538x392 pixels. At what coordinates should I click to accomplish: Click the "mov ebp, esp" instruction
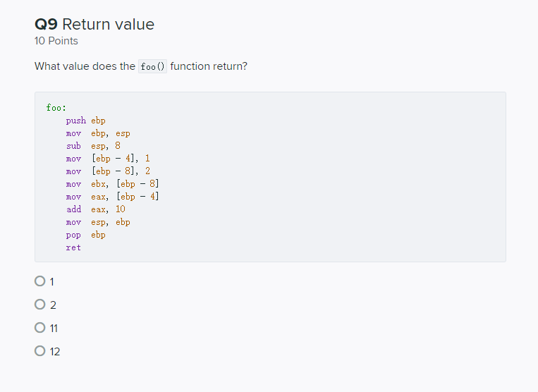[98, 133]
